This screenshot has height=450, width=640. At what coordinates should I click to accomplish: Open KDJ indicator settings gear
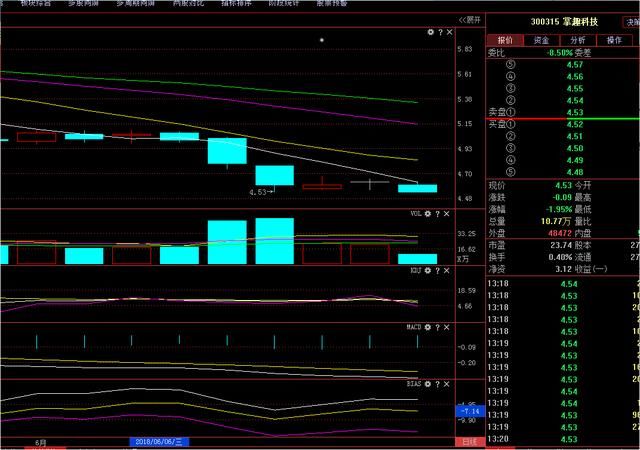pyautogui.click(x=429, y=272)
